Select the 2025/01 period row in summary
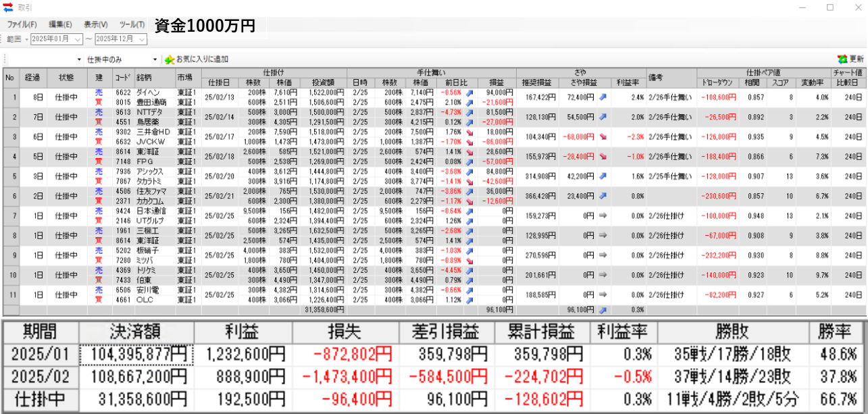The width and height of the screenshot is (868, 414). [40, 354]
